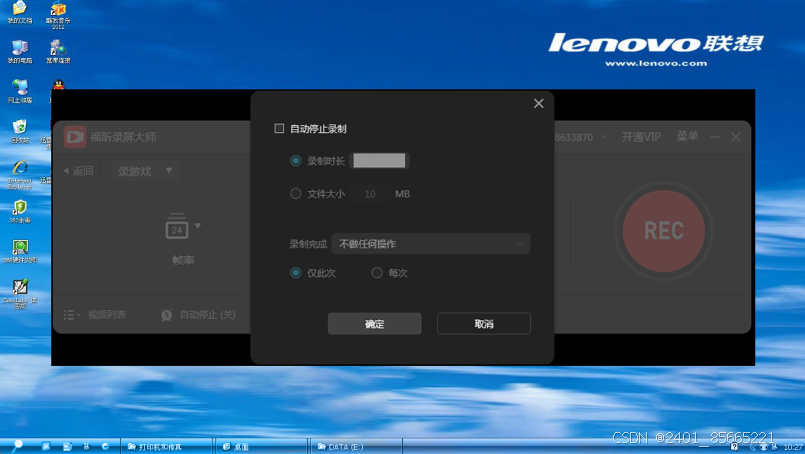805x454 pixels.
Task: Click the file size MB input field
Action: point(370,194)
